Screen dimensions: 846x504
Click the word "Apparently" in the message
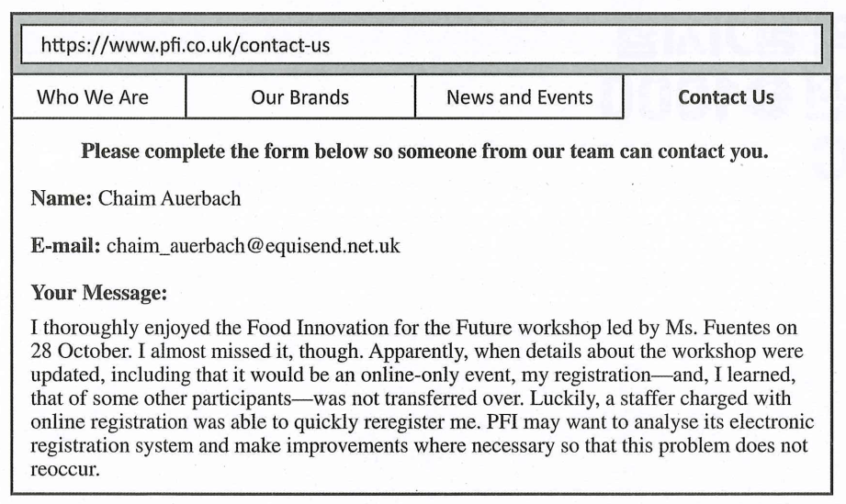click(432, 351)
